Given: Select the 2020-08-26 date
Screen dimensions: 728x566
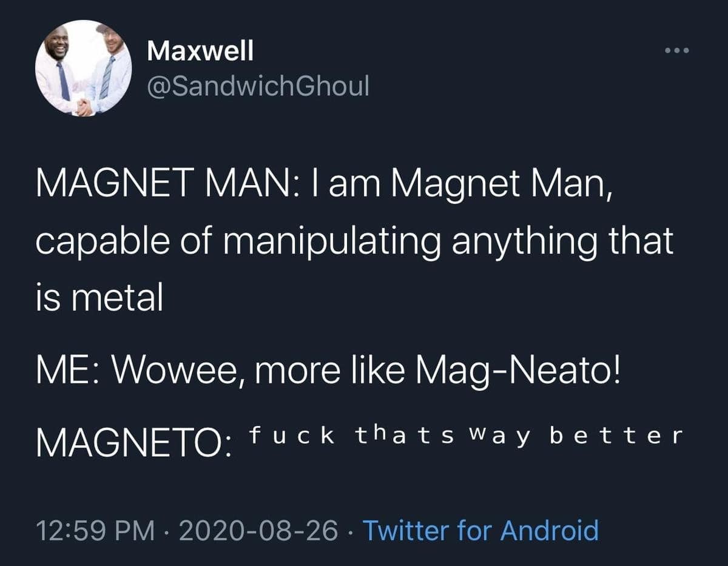Looking at the screenshot, I should 260,530.
